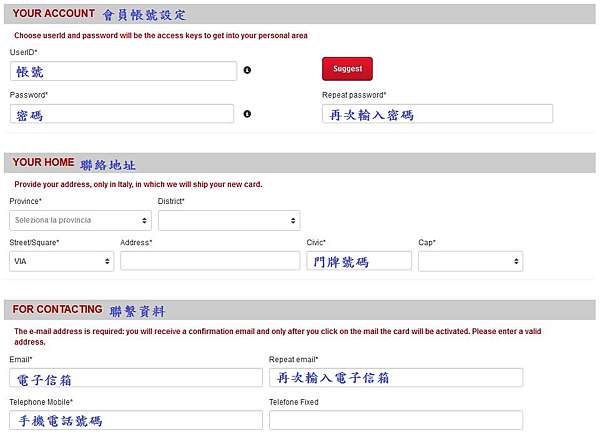600x436 pixels.
Task: Open the Street/Square VIA dropdown
Action: tap(62, 261)
